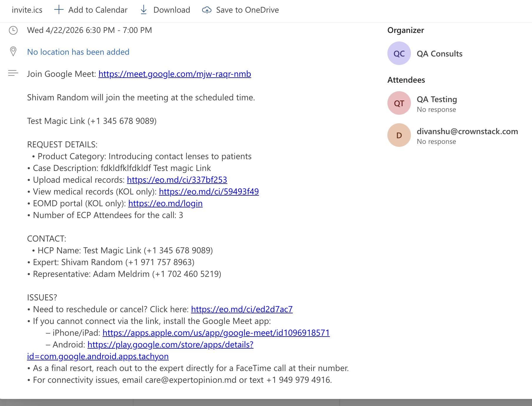Open View medical records KOL link

[x=209, y=192]
